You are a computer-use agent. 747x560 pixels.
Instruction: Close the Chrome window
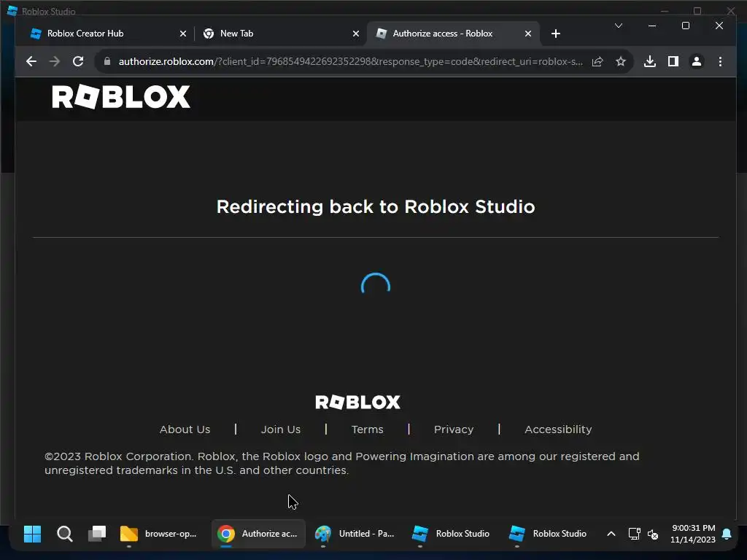719,26
